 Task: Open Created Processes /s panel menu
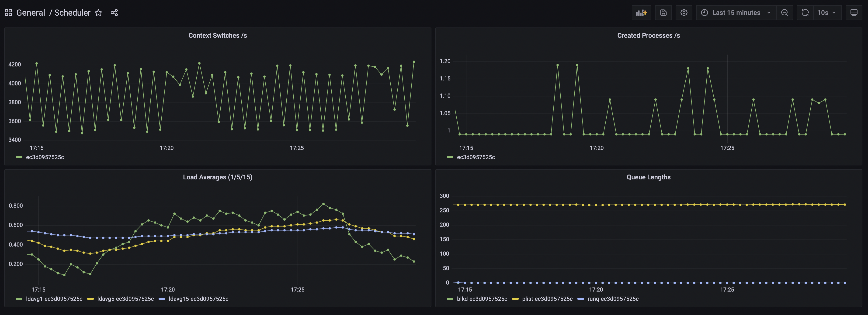pos(648,35)
